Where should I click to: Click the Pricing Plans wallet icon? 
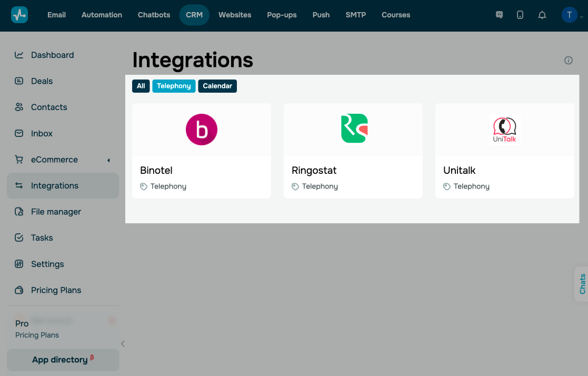pos(19,290)
